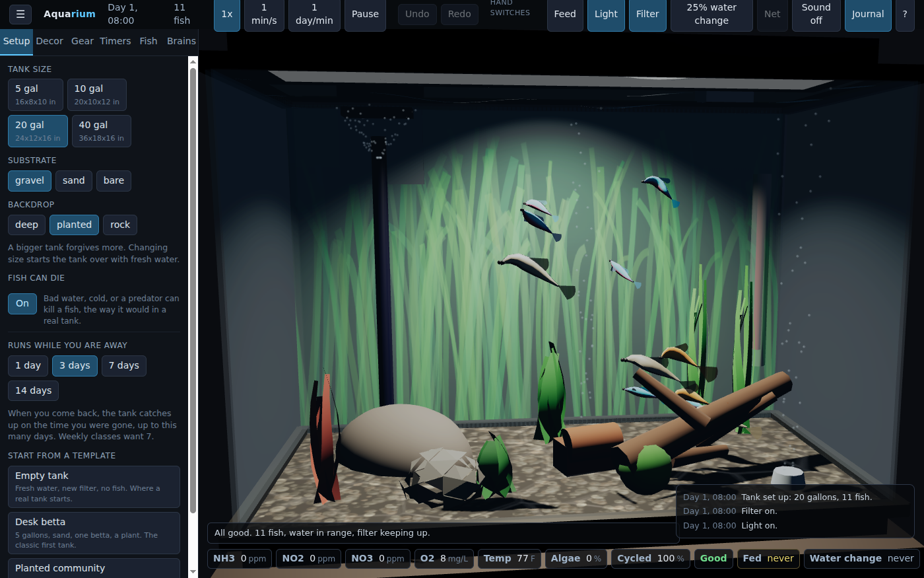924x578 pixels.
Task: Toggle the Light hand switch
Action: (x=606, y=14)
